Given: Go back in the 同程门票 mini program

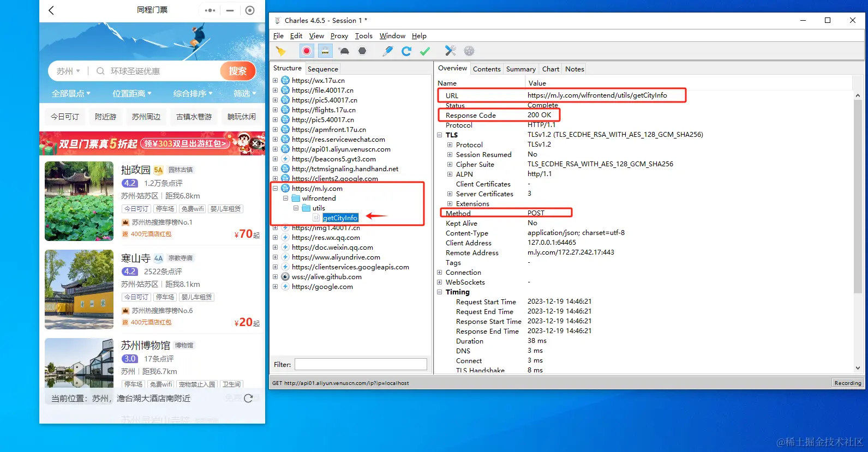Looking at the screenshot, I should [51, 10].
